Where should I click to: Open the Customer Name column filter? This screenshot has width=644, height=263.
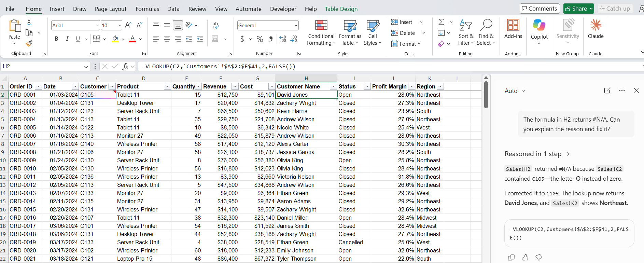(333, 86)
